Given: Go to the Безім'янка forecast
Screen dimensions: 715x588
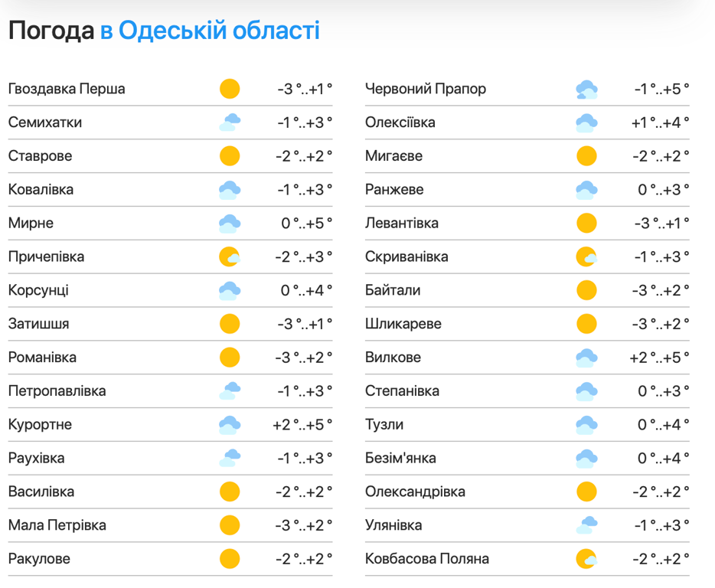Looking at the screenshot, I should [x=400, y=458].
